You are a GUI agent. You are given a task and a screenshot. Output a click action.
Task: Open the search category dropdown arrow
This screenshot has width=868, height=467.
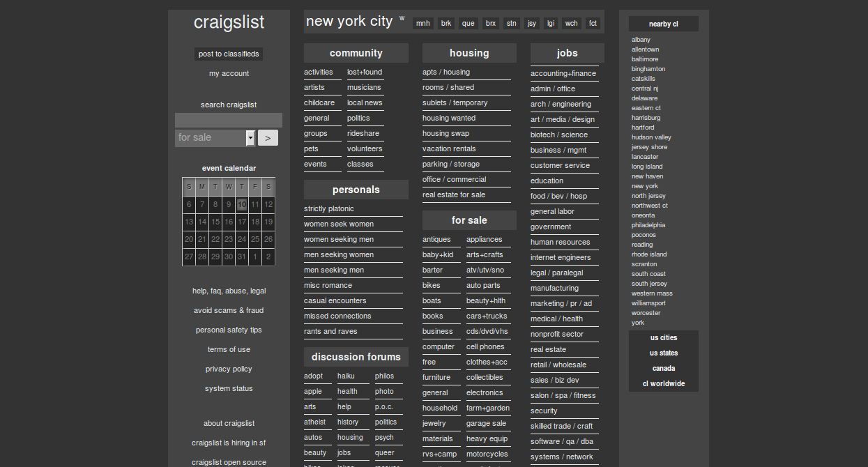coord(250,138)
